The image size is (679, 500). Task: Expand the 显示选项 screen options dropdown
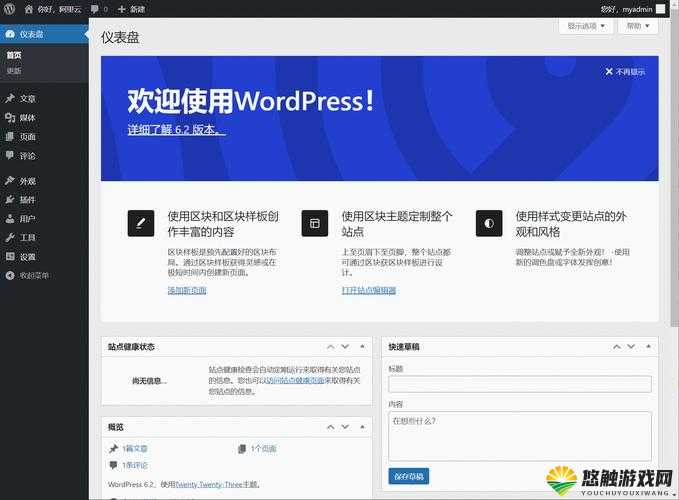point(586,26)
